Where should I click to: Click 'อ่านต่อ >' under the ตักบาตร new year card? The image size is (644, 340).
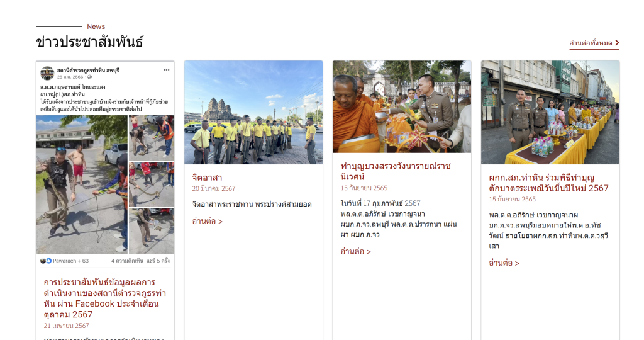(x=504, y=263)
